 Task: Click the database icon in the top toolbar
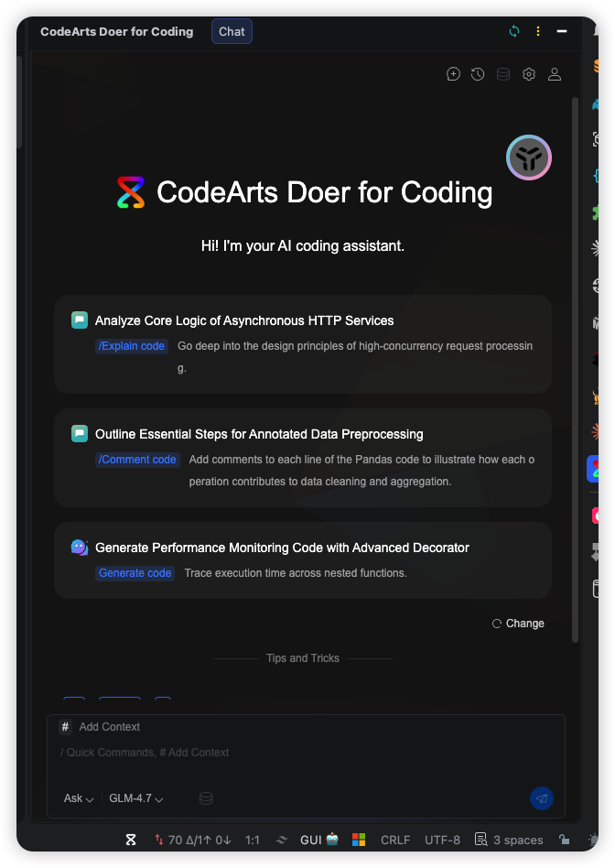[503, 73]
